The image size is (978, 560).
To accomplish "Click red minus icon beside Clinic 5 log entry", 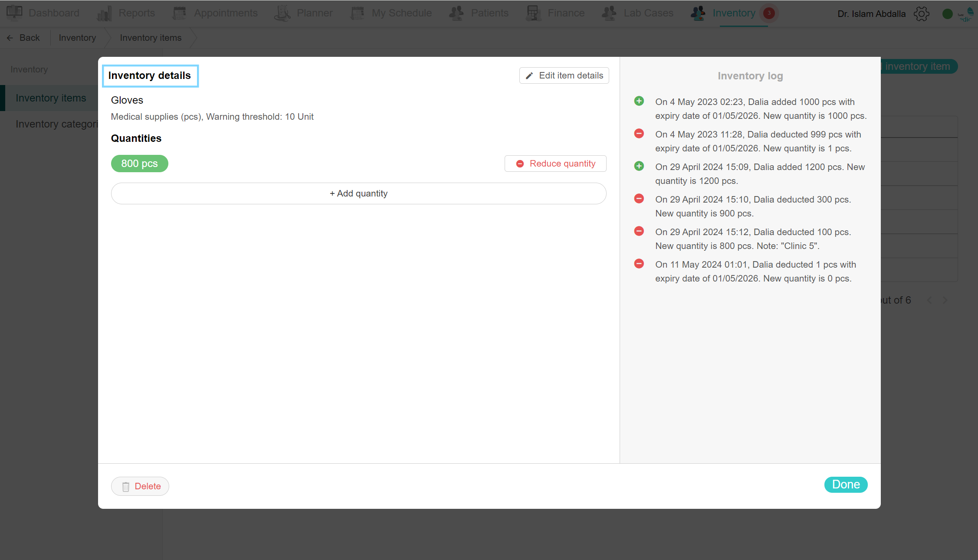I will (639, 231).
